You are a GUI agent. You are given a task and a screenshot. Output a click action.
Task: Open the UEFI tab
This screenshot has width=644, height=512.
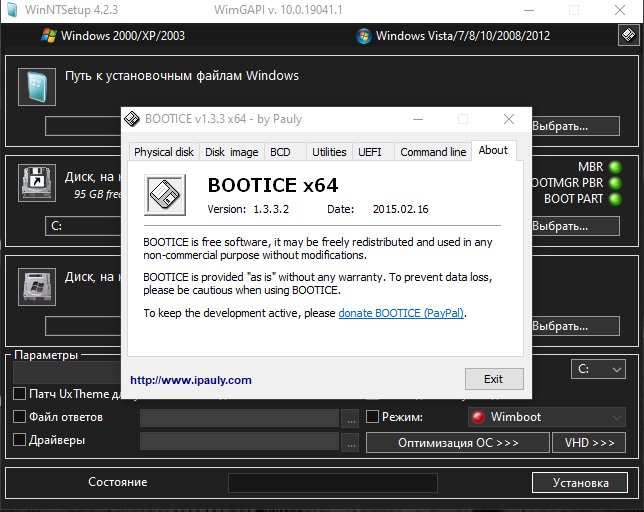(373, 152)
